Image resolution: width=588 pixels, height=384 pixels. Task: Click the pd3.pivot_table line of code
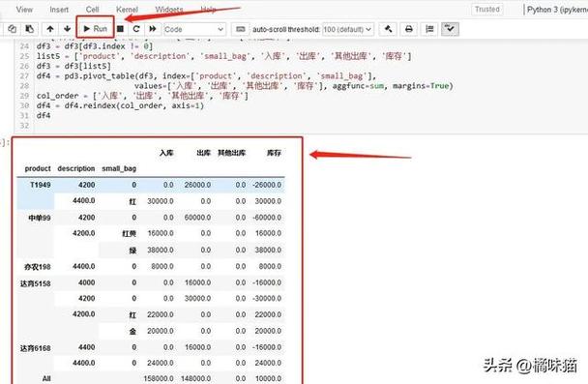pyautogui.click(x=206, y=76)
